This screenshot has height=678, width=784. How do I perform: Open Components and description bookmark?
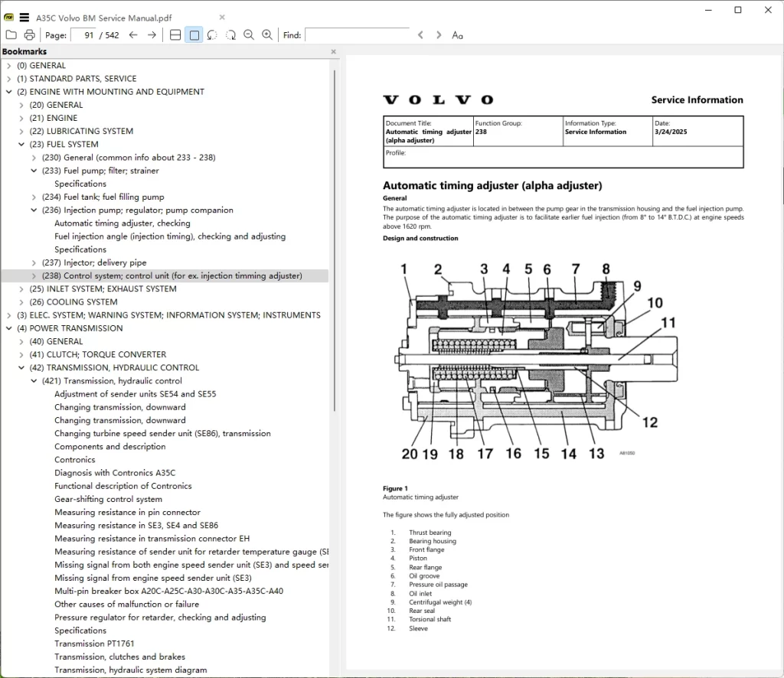(110, 447)
